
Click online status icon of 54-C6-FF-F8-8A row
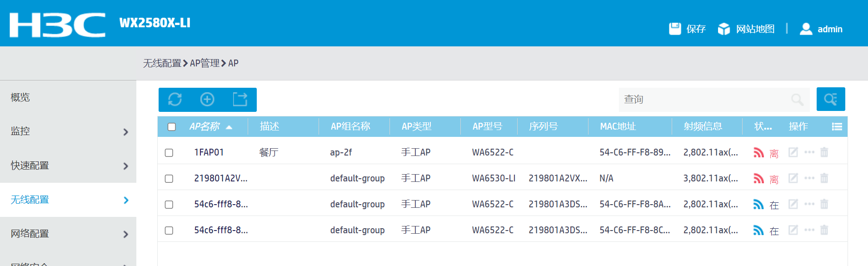[x=758, y=205]
